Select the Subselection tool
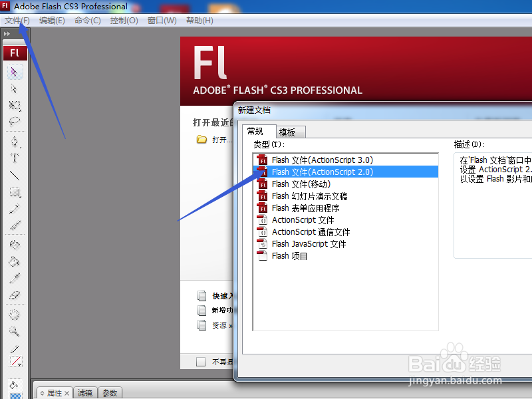This screenshot has width=532, height=399. coord(15,89)
